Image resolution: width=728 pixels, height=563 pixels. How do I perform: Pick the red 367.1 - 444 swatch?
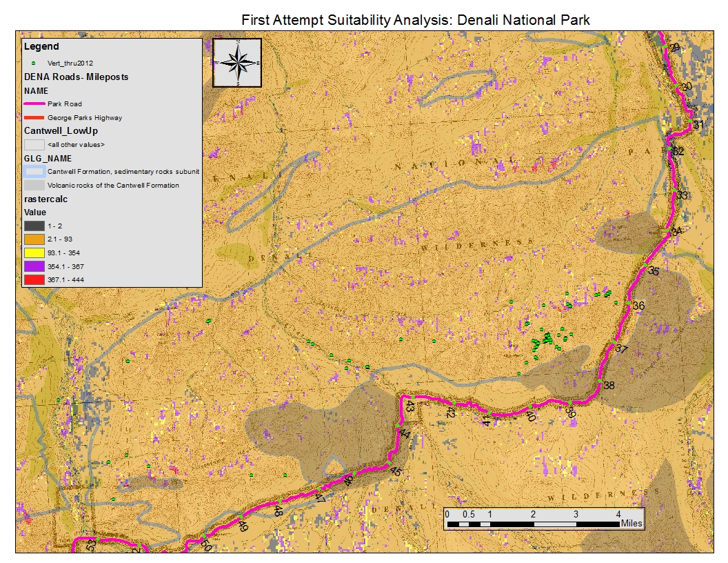coord(34,279)
